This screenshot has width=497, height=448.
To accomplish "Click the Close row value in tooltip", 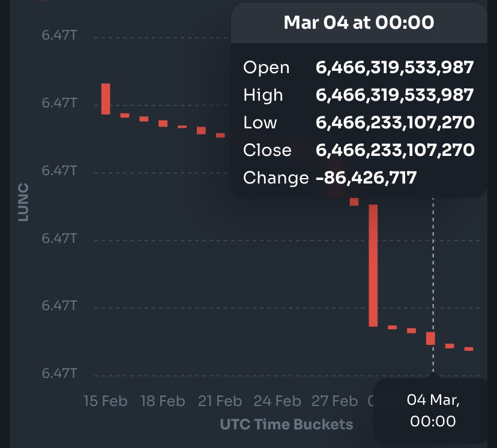I will pyautogui.click(x=394, y=150).
